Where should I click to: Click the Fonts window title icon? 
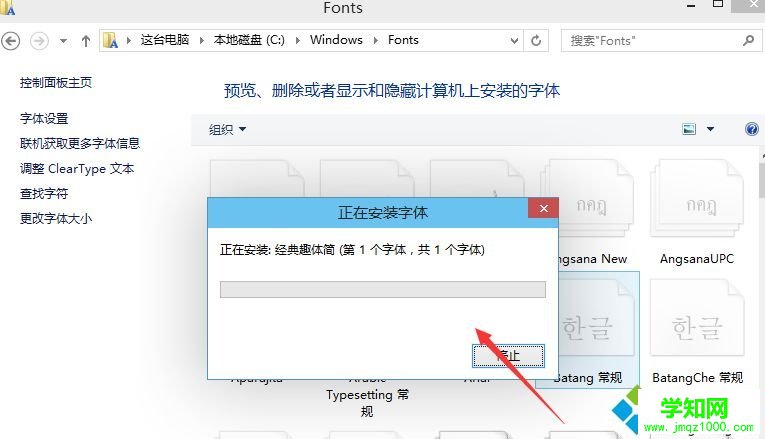point(8,8)
